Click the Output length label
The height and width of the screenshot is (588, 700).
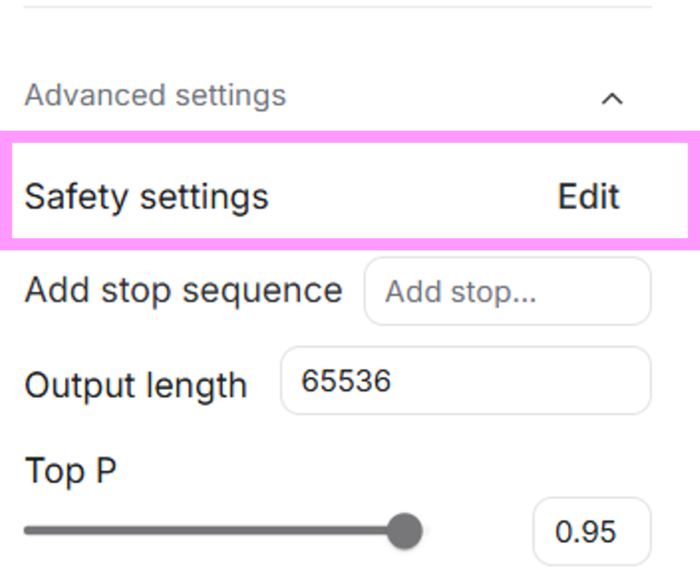(135, 386)
